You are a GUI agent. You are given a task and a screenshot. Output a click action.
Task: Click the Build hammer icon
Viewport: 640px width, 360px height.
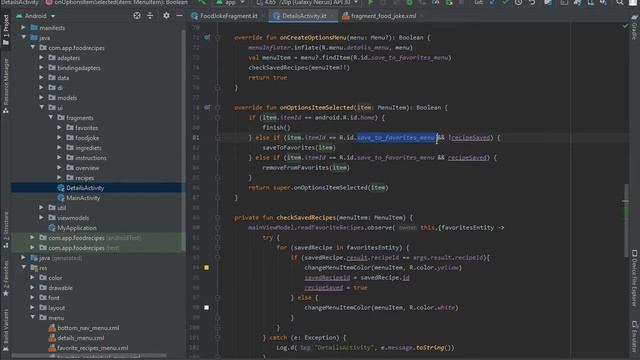coord(202,2)
